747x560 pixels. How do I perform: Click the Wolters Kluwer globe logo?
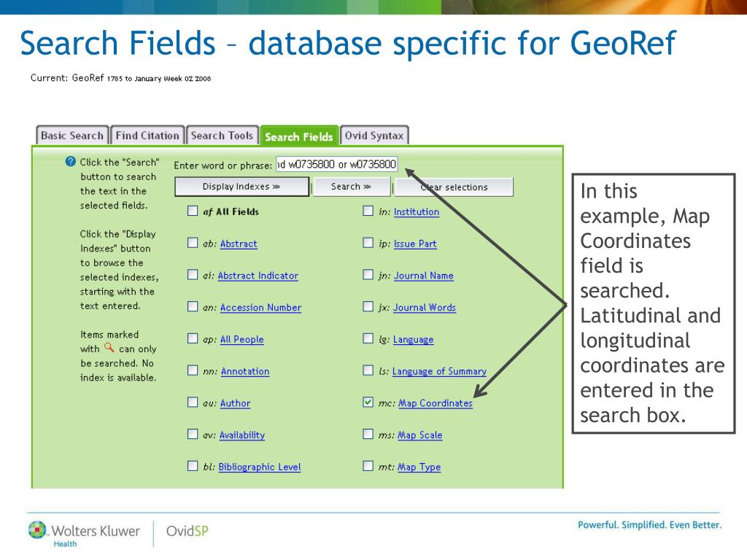pyautogui.click(x=37, y=530)
